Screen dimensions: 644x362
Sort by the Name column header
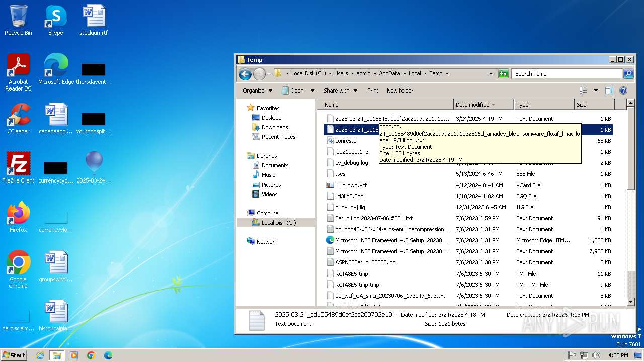[x=385, y=105]
